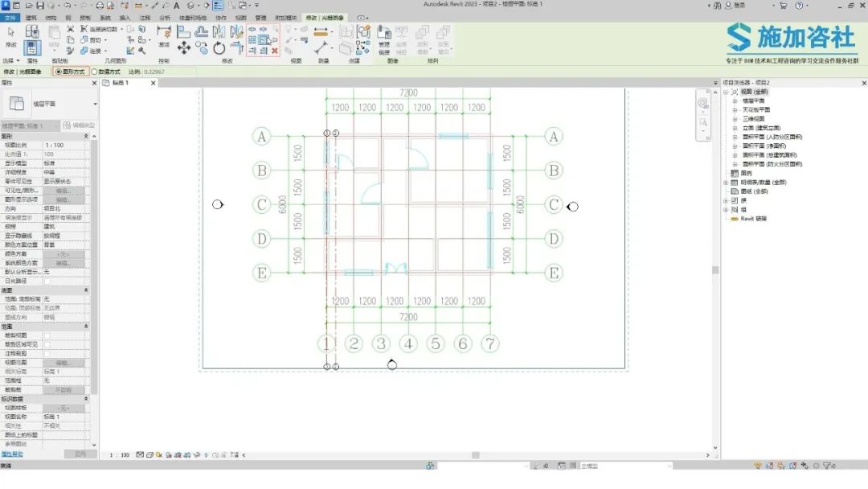This screenshot has height=489, width=868.
Task: Switch to the 管理 ribbon tab
Action: (x=260, y=18)
